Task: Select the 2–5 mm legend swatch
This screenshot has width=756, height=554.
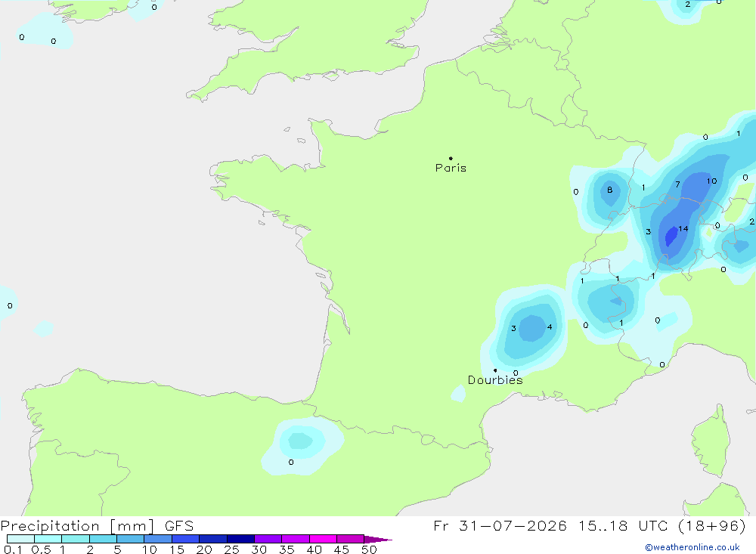Action: 103,539
